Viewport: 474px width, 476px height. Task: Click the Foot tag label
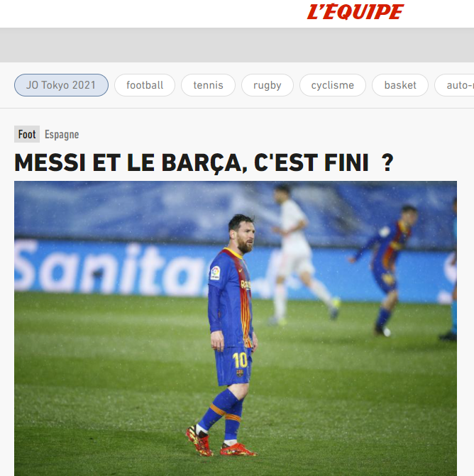pos(27,134)
